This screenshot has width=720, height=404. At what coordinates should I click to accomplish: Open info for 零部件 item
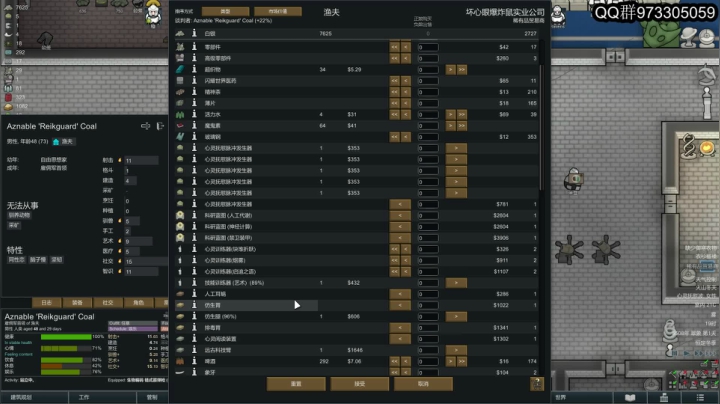194,47
